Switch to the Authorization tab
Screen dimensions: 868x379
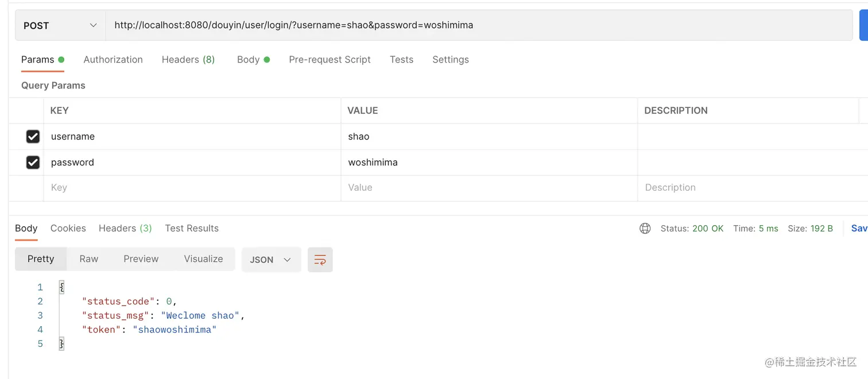[113, 59]
